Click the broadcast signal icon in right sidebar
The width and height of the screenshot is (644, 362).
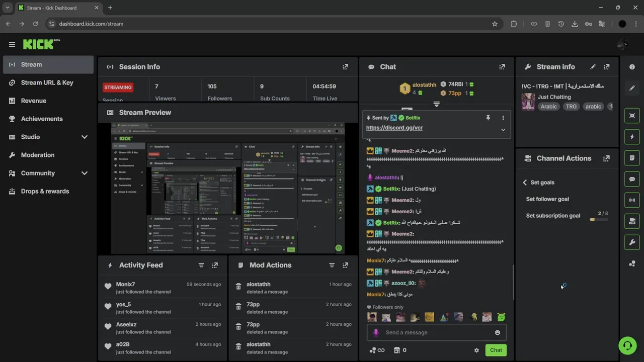632,200
